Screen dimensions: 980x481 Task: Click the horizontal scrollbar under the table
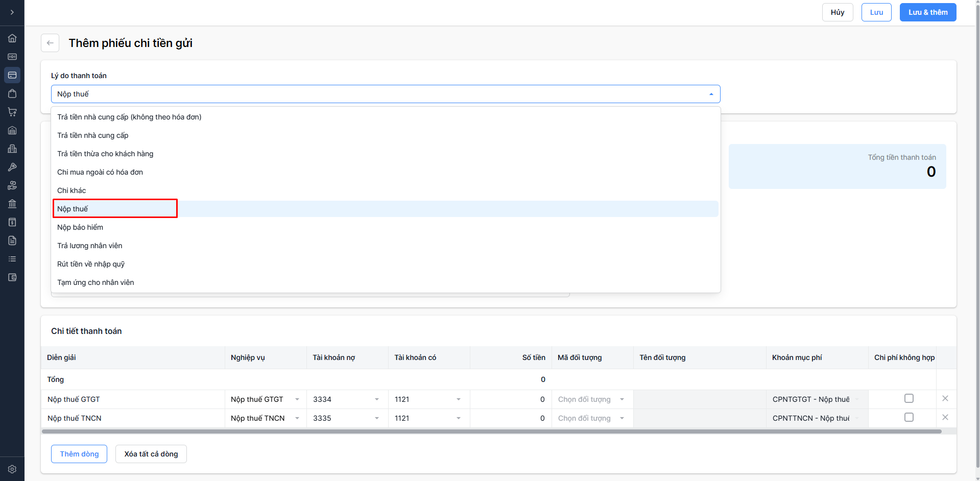point(490,431)
